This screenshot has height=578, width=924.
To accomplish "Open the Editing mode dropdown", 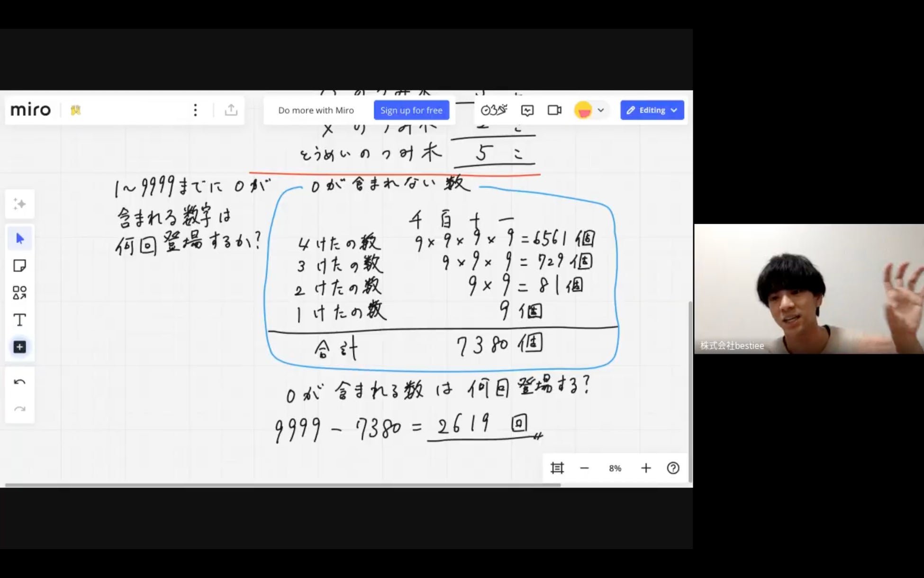I will pyautogui.click(x=652, y=110).
